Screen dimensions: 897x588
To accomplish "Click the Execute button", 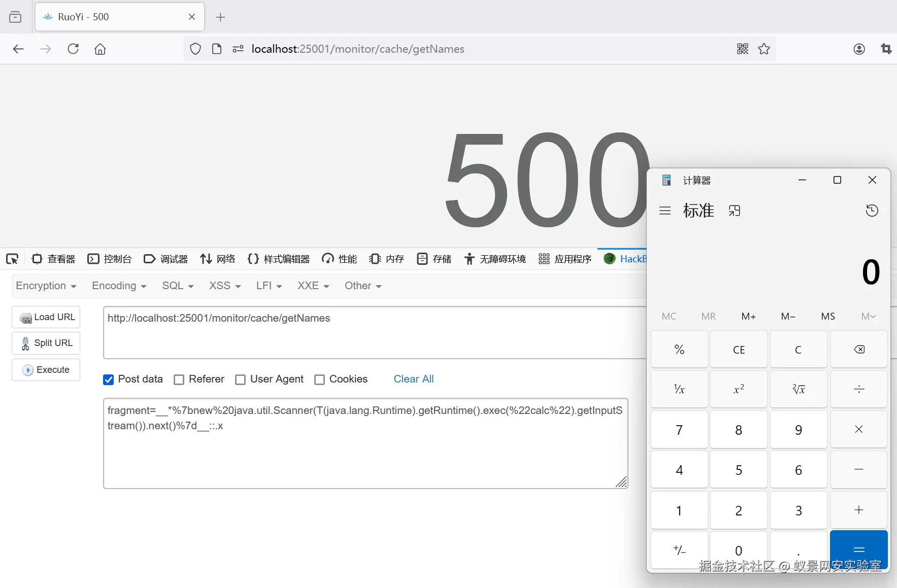I will point(46,370).
